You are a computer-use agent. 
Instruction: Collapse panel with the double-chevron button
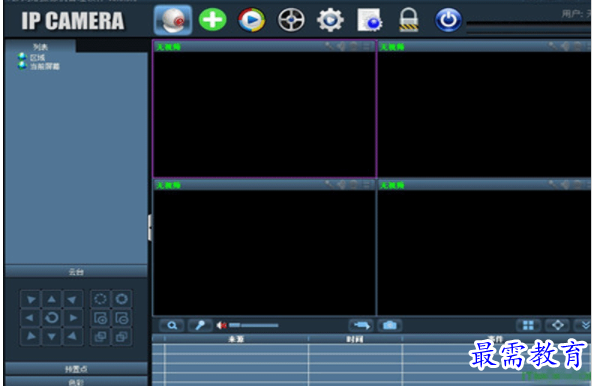tap(584, 326)
